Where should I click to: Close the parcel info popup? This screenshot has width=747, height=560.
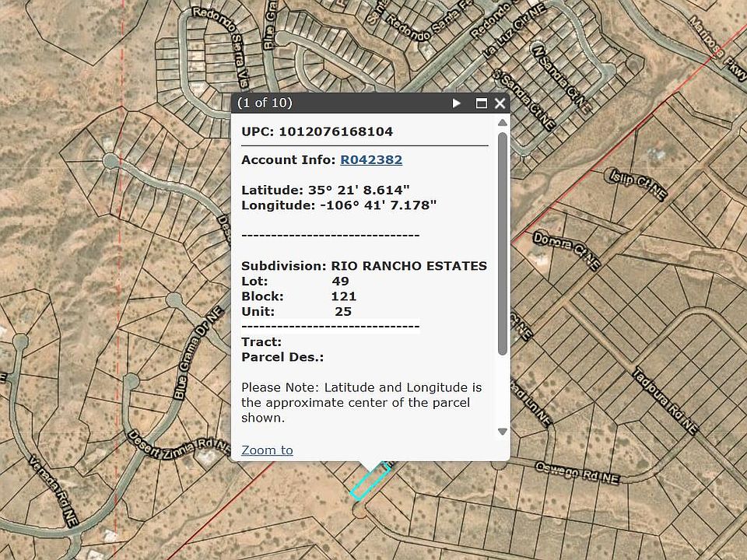click(500, 103)
